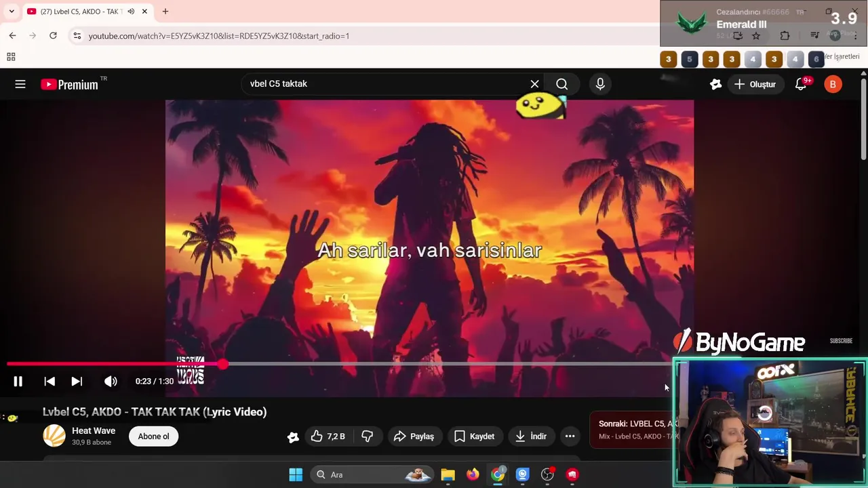View site information icon in address bar
Viewport: 868px width, 488px height.
pos(77,36)
